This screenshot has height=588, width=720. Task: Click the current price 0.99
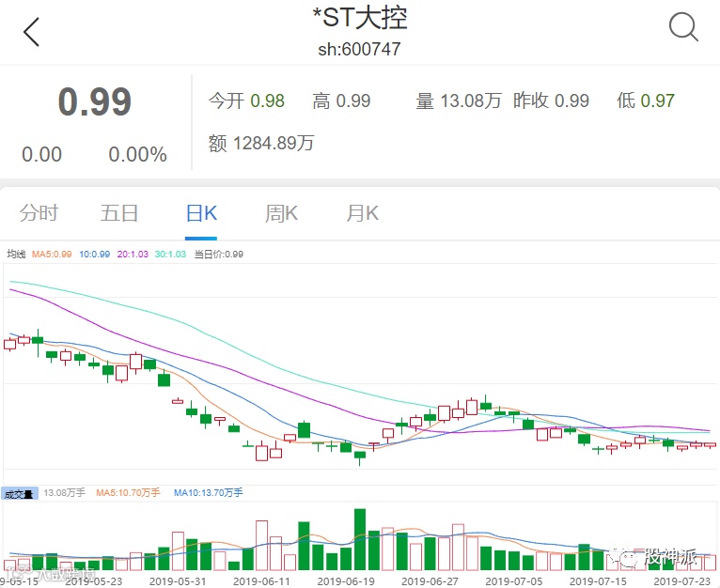coord(95,101)
